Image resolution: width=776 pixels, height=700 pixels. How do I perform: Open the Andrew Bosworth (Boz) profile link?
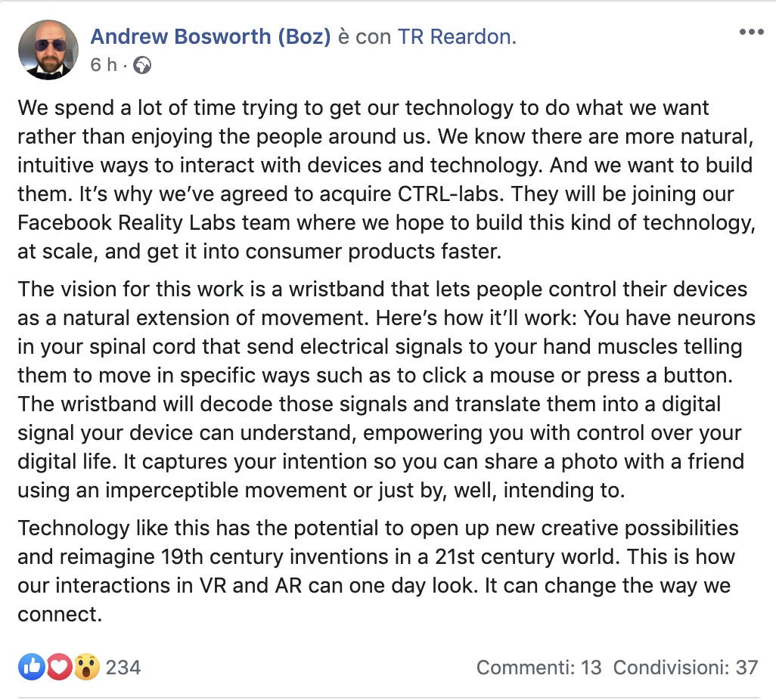210,37
